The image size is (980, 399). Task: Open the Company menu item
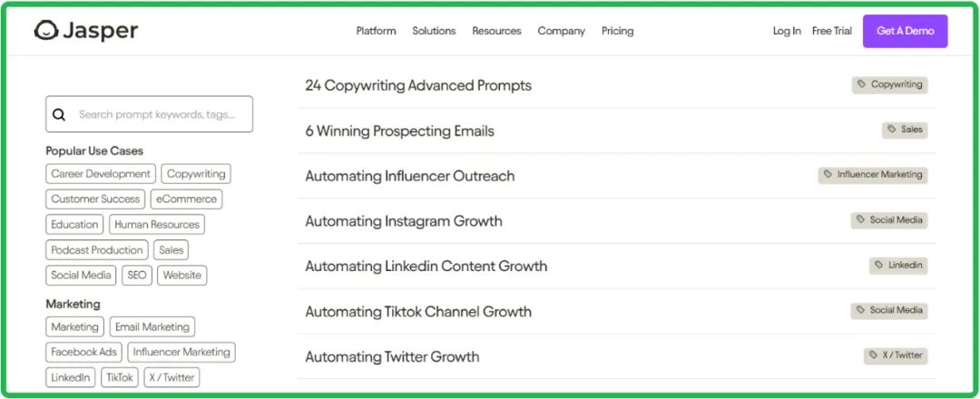[x=561, y=31]
